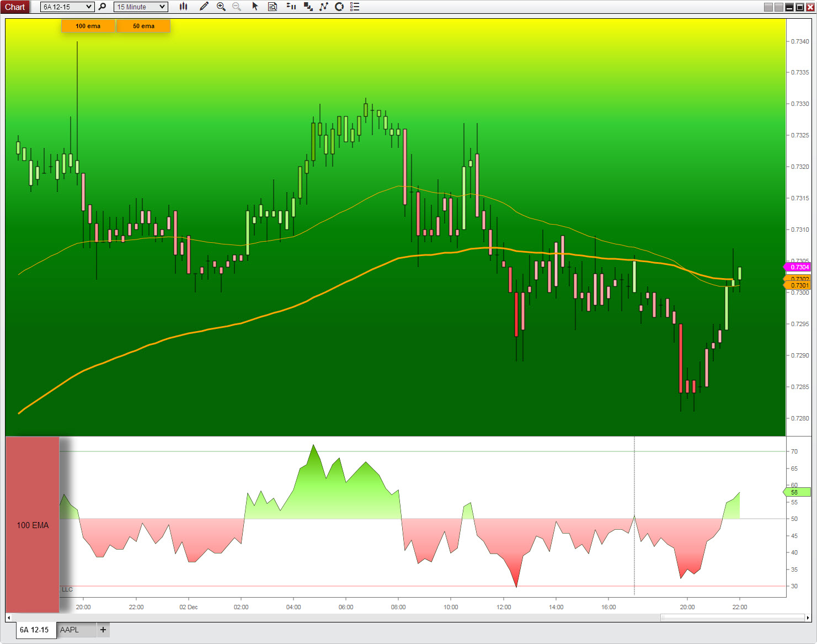This screenshot has height=644, width=817.
Task: Open the 6A 12-15 instrument dropdown
Action: [67, 7]
